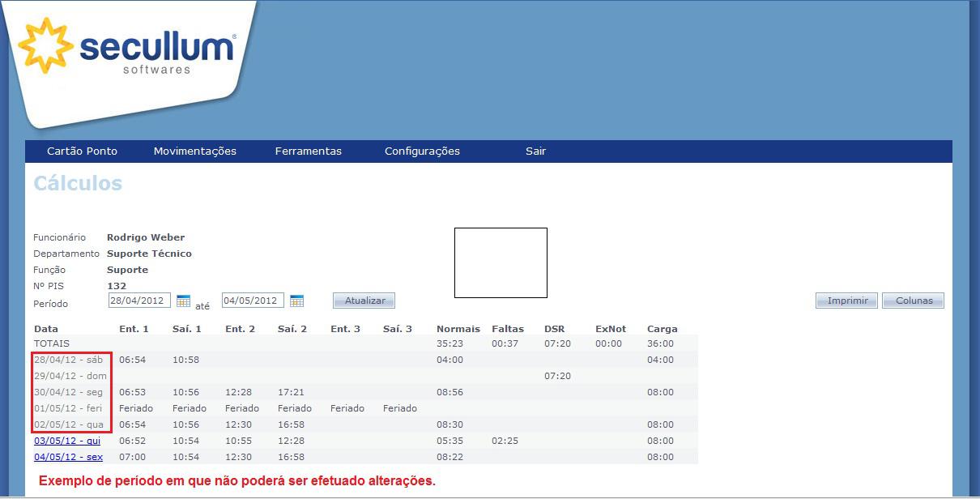Open the calendar picker for the start date
The width and height of the screenshot is (980, 499).
pyautogui.click(x=183, y=300)
